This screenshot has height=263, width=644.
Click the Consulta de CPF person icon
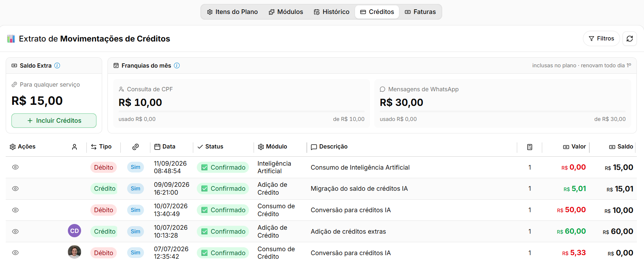coord(121,89)
